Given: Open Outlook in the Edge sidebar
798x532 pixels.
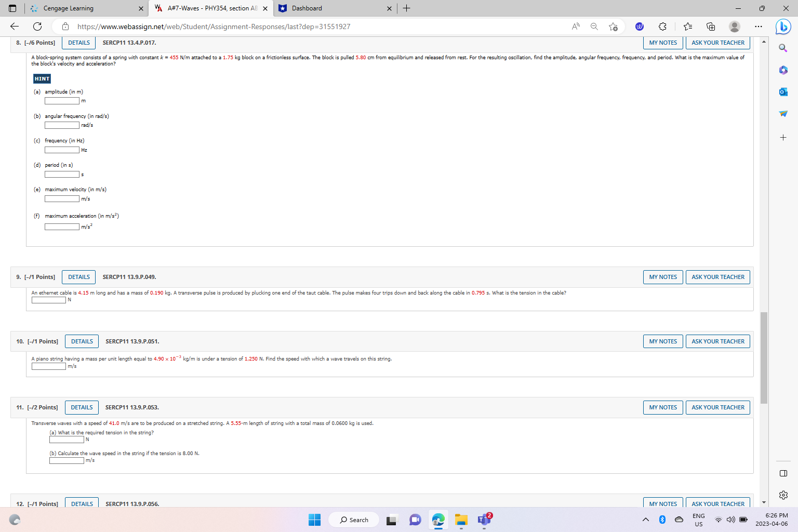Looking at the screenshot, I should pos(783,91).
